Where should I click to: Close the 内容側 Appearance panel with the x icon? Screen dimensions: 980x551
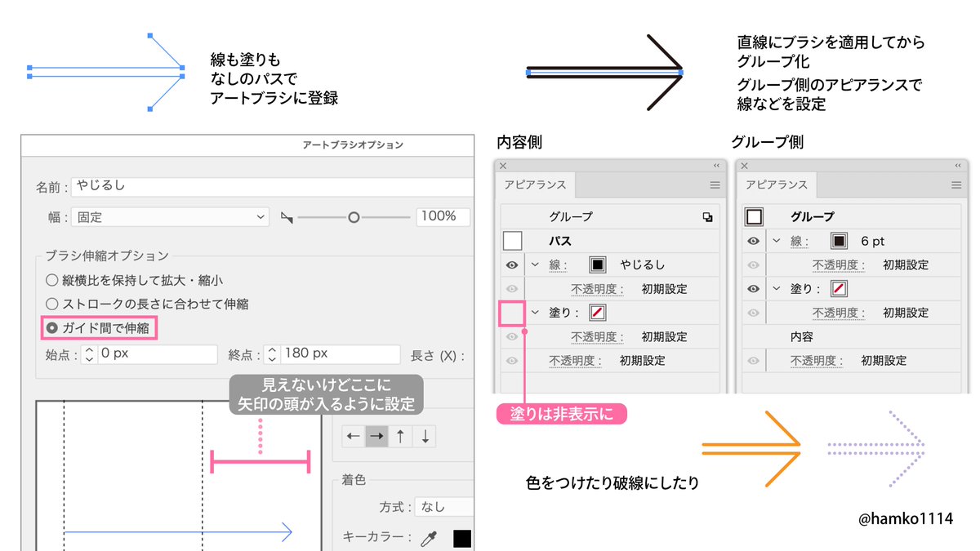tap(503, 166)
